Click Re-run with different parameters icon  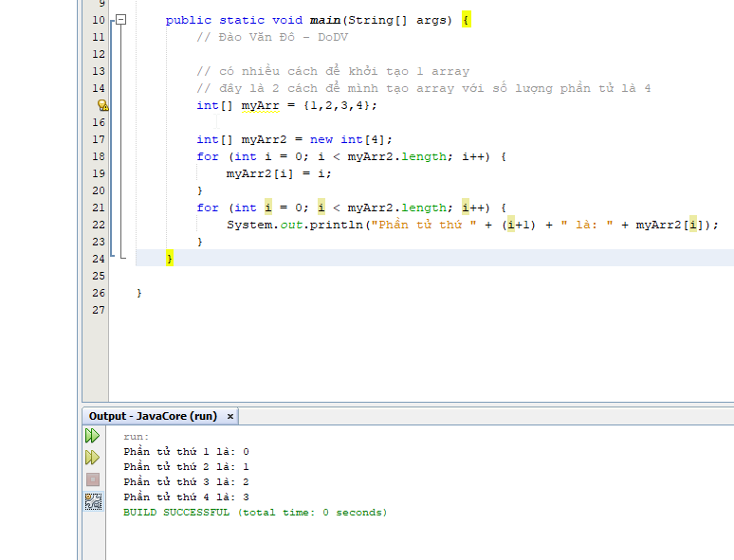92,458
